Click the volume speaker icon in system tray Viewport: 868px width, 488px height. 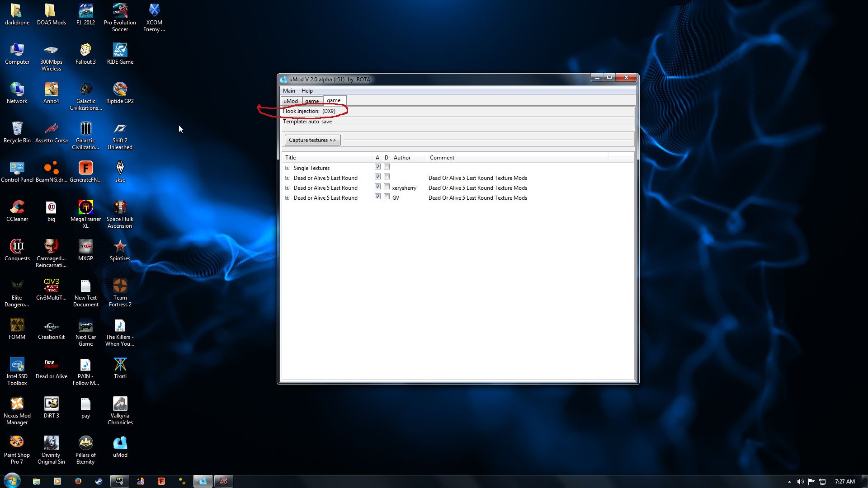[x=800, y=482]
